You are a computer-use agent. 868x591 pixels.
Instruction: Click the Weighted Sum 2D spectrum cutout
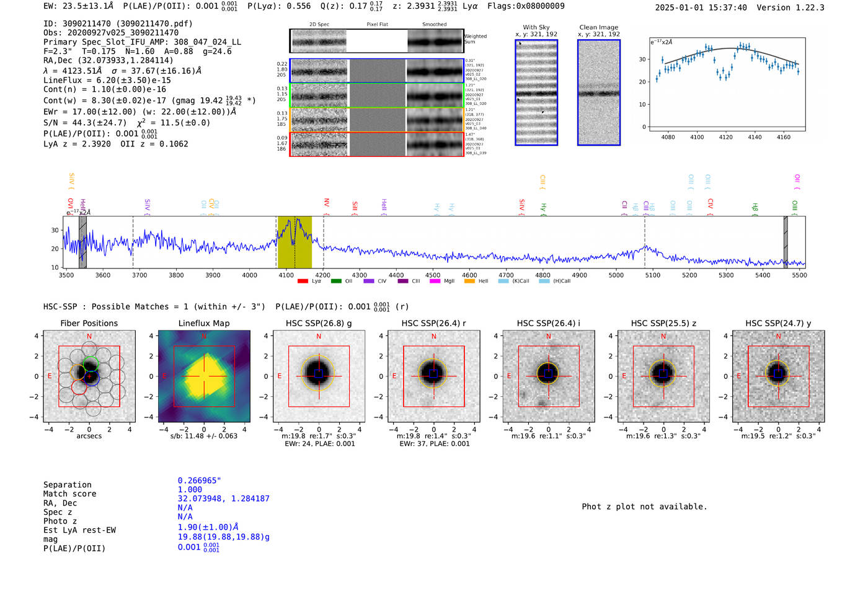click(377, 41)
